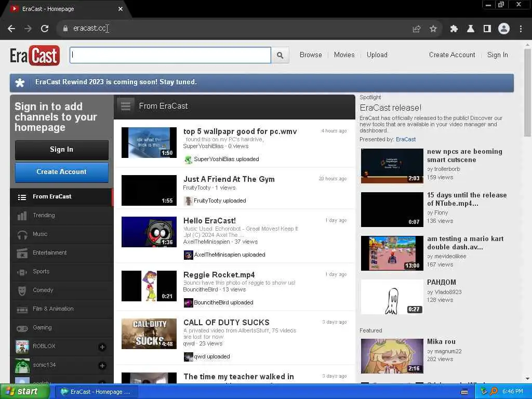Click the search magnifier button

tap(280, 55)
